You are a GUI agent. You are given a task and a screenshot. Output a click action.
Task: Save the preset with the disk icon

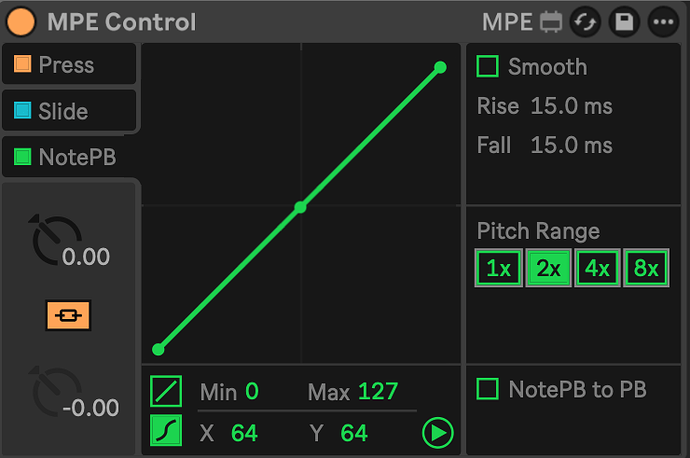(x=624, y=22)
